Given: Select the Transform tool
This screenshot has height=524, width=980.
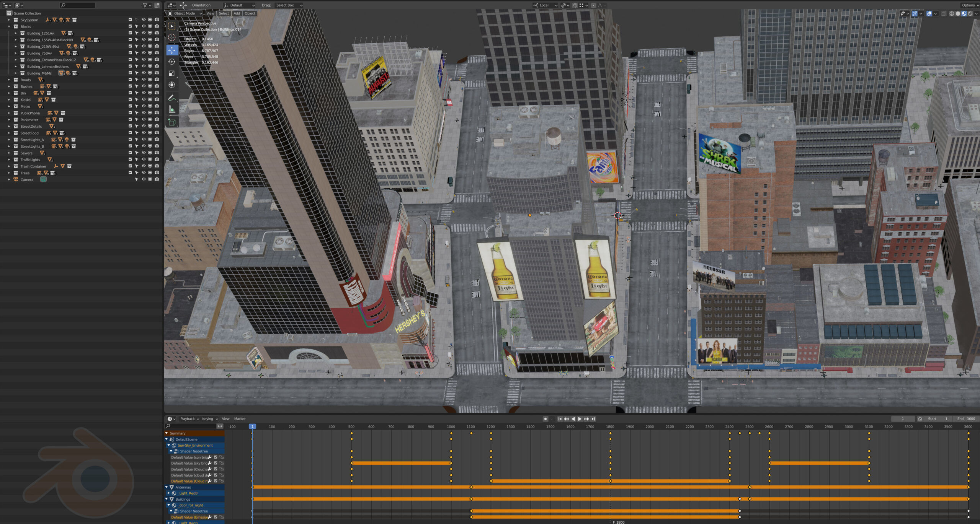Looking at the screenshot, I should (172, 85).
